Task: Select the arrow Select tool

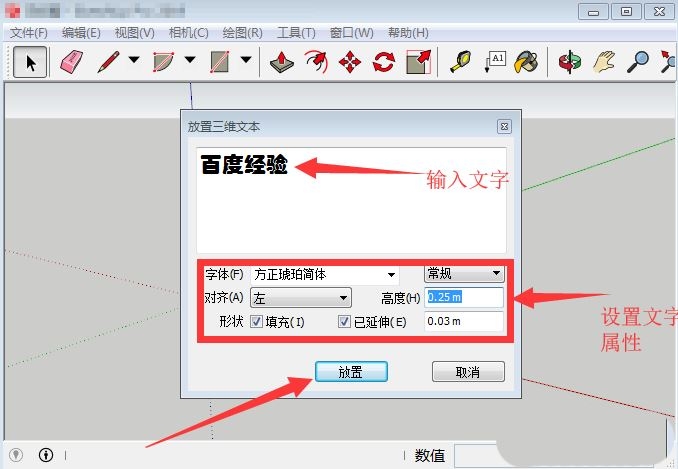Action: [x=30, y=62]
